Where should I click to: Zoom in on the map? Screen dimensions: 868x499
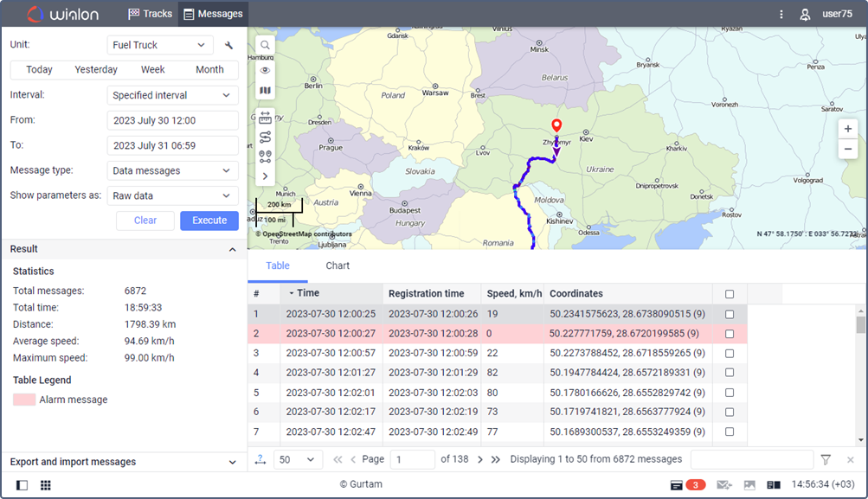847,129
